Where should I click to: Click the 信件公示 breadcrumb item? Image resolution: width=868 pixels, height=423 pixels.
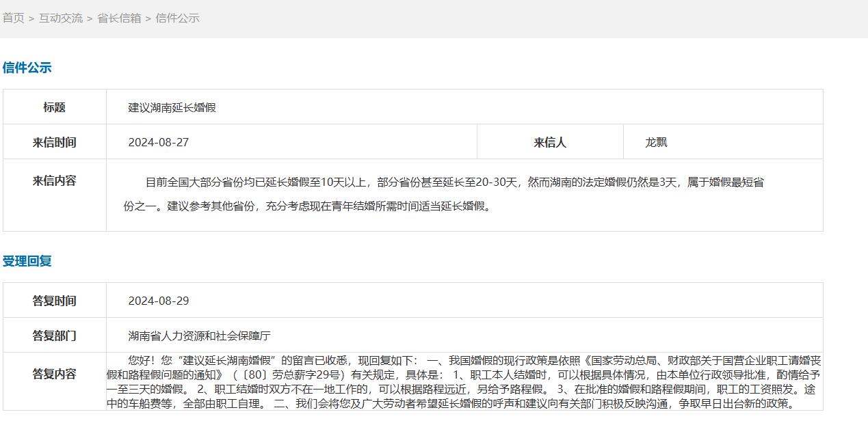(177, 18)
